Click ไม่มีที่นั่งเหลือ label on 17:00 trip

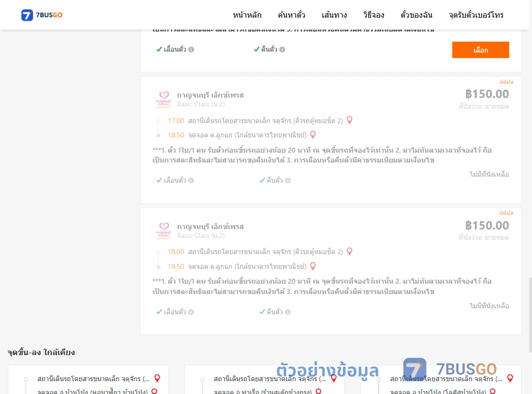pos(489,174)
